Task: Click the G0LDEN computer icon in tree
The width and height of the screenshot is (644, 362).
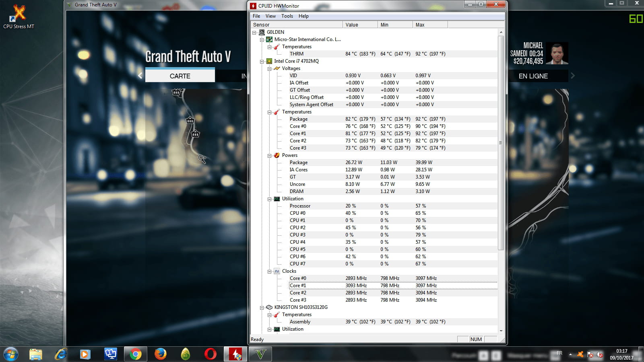Action: tap(262, 32)
